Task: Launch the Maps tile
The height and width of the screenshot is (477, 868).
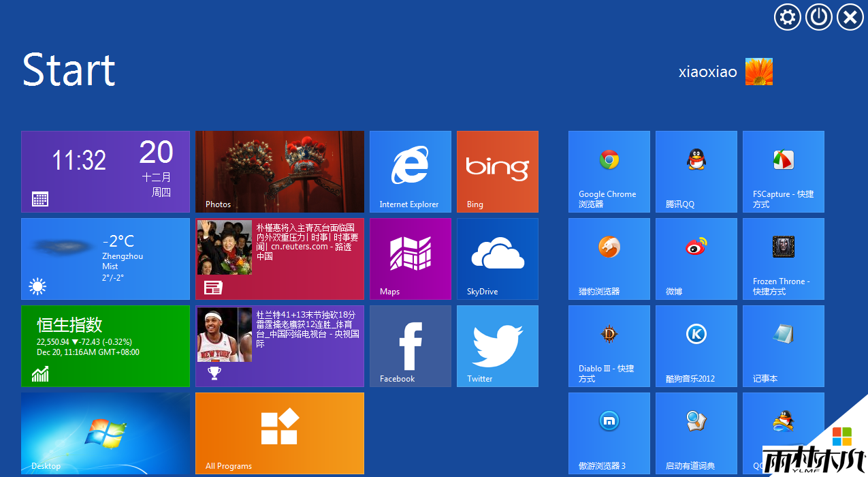Action: click(411, 259)
